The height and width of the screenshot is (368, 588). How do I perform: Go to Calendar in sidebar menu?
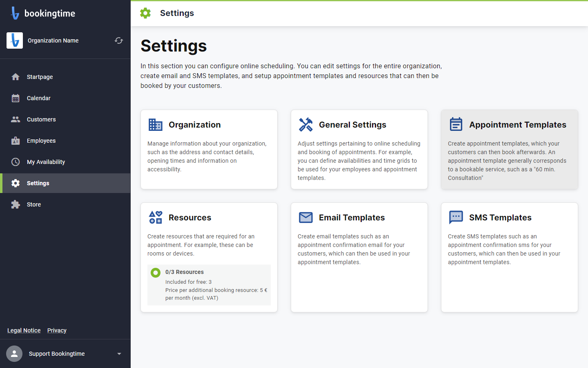65,98
